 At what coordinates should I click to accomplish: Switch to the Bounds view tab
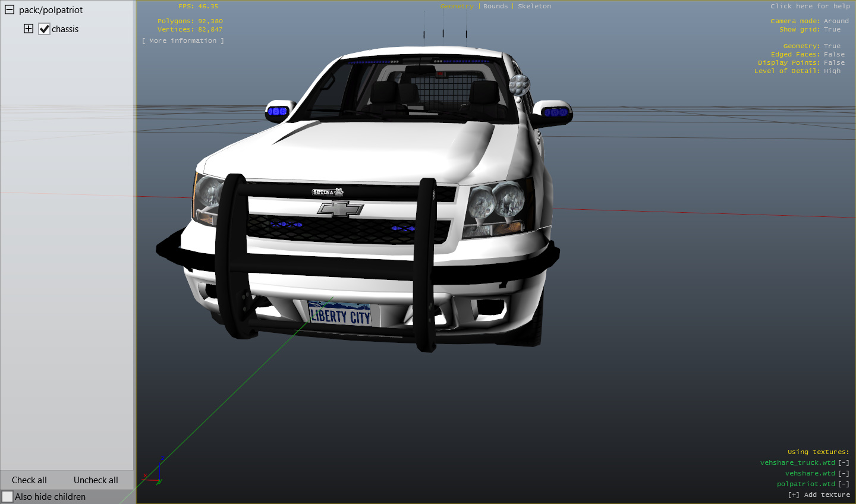coord(495,6)
